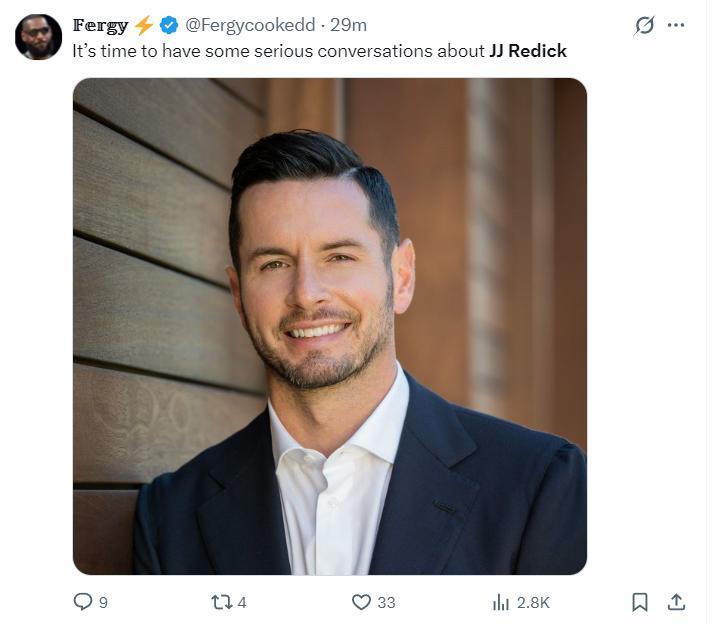Viewport: 712px width, 624px height.
Task: Click the share upload arrow icon
Action: [x=676, y=602]
